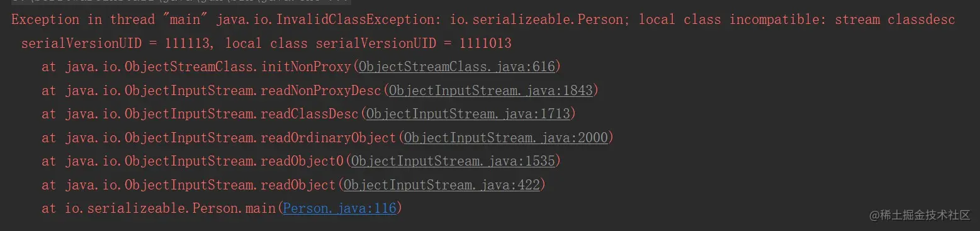The height and width of the screenshot is (231, 980).
Task: Click the local serialVersionUID value 1111013
Action: click(485, 43)
